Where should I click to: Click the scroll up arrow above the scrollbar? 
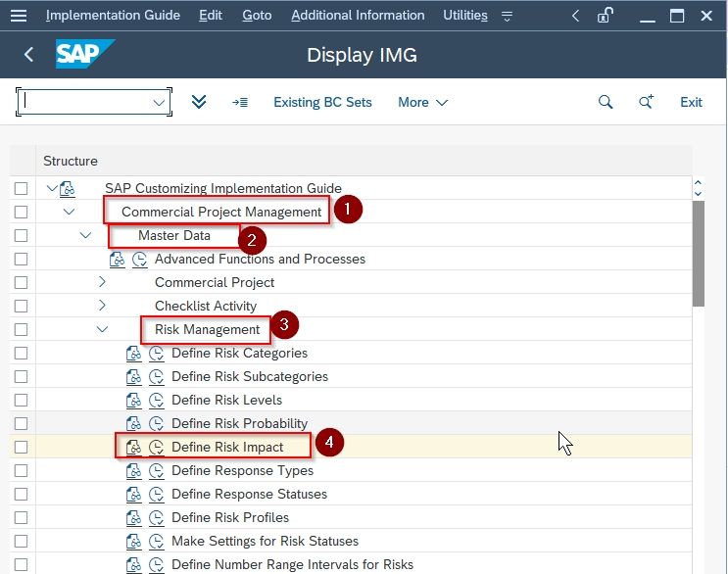(698, 182)
